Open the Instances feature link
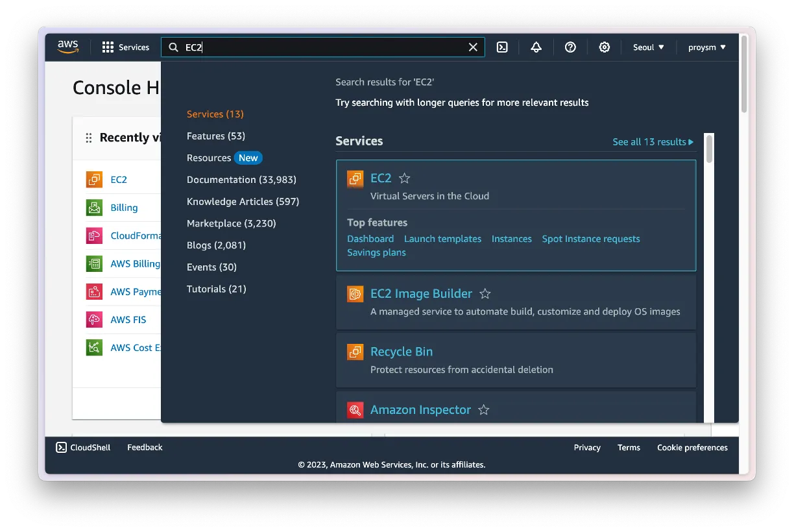794x532 pixels. click(512, 239)
